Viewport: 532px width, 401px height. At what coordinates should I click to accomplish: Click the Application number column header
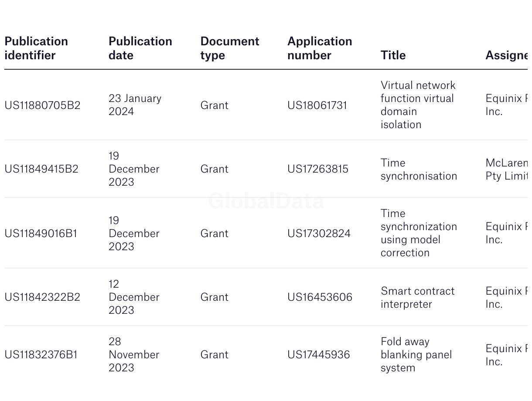(x=320, y=48)
